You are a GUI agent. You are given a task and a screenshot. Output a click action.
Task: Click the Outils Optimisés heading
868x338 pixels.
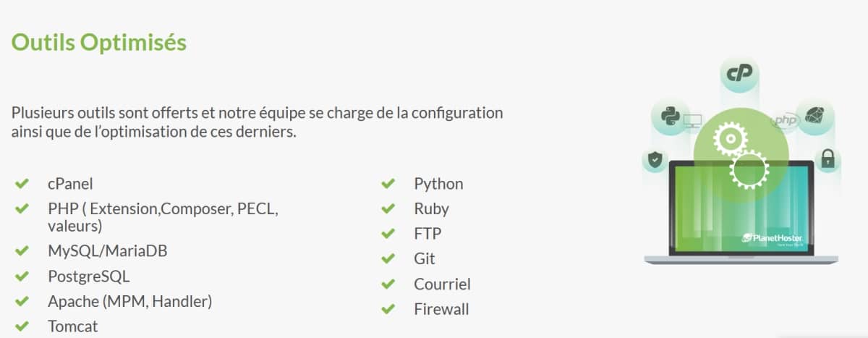tap(99, 43)
